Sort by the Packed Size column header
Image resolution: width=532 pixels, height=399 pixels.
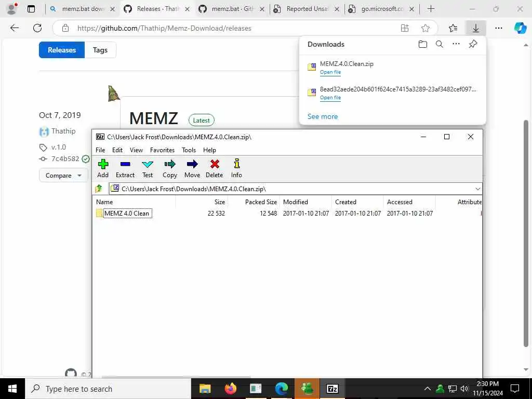tap(261, 202)
